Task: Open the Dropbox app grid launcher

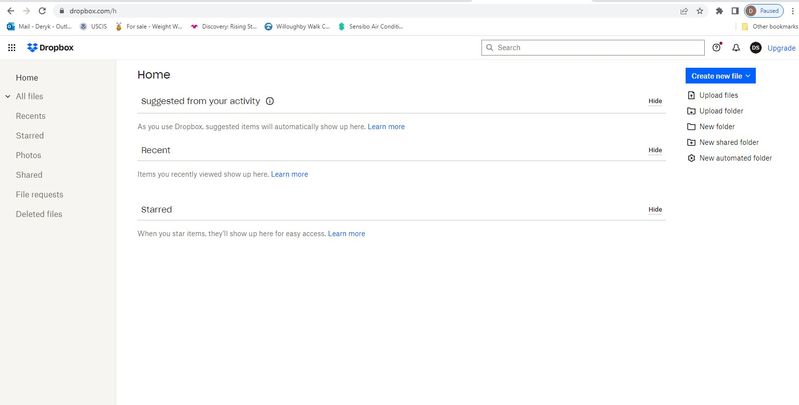Action: coord(11,47)
